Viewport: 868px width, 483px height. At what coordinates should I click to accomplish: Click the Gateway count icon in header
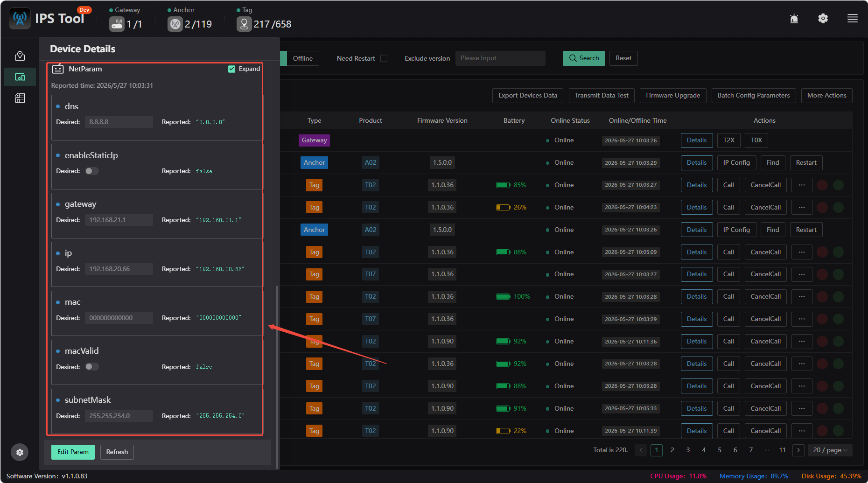point(117,24)
